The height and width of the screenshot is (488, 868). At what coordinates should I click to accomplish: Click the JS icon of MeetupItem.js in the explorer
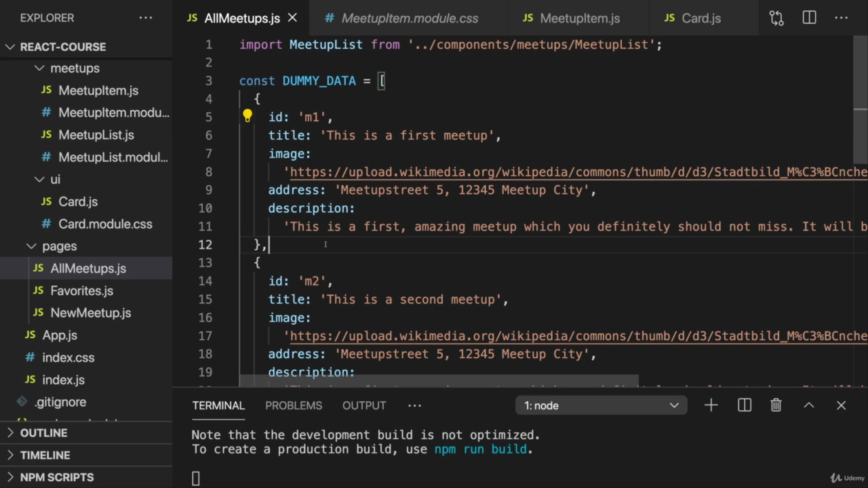[46, 90]
